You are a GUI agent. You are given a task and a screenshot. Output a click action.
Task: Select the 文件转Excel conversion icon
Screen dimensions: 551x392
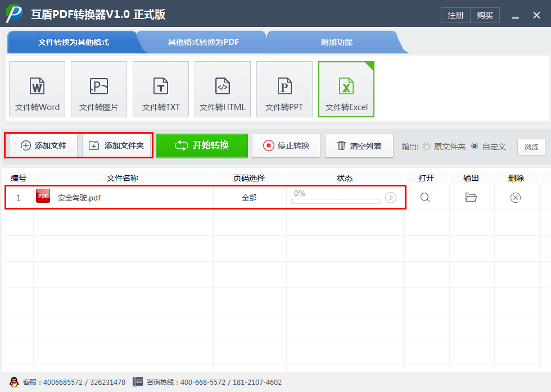(346, 89)
